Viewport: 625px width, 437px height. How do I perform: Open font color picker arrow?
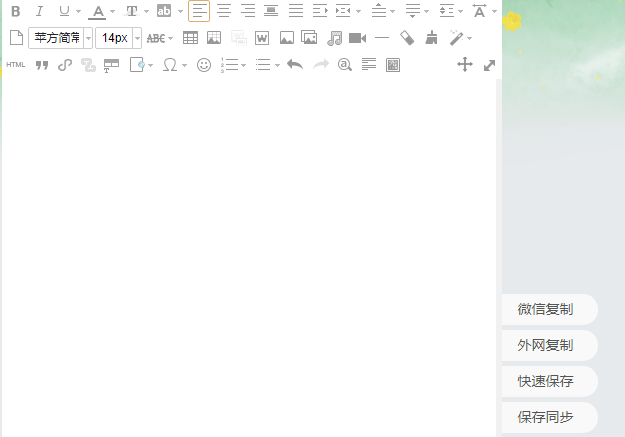[x=112, y=12]
